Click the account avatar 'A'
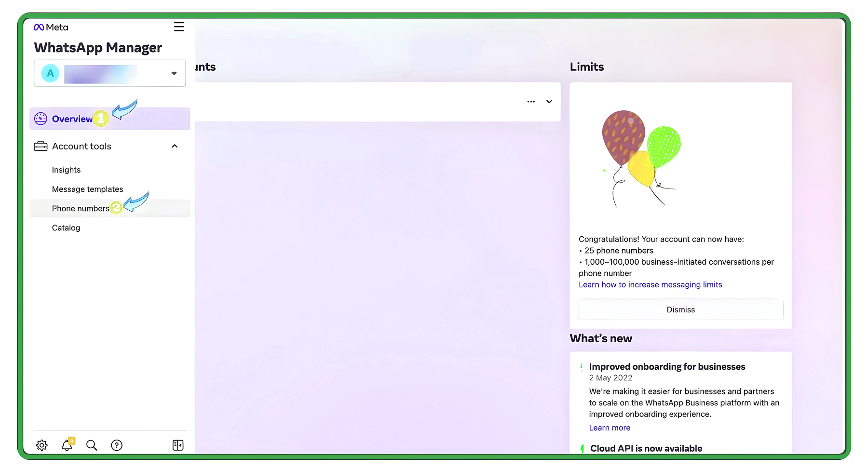This screenshot has height=470, width=868. [50, 74]
